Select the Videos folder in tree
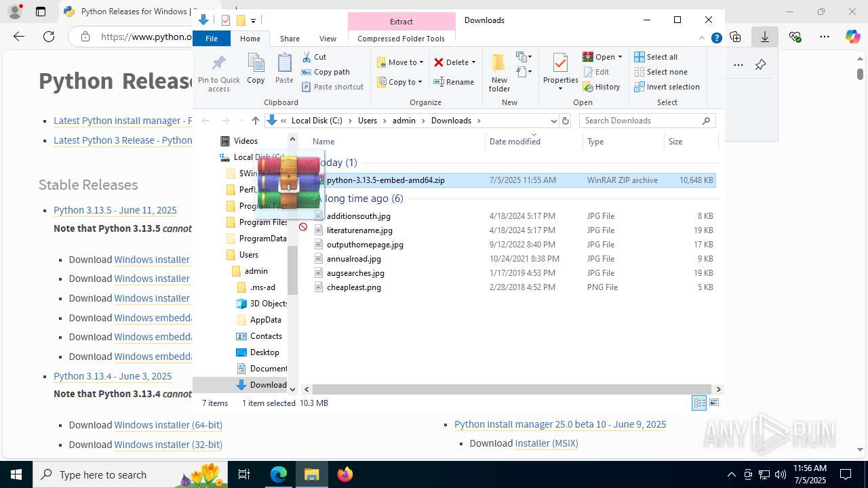868x488 pixels. point(245,141)
